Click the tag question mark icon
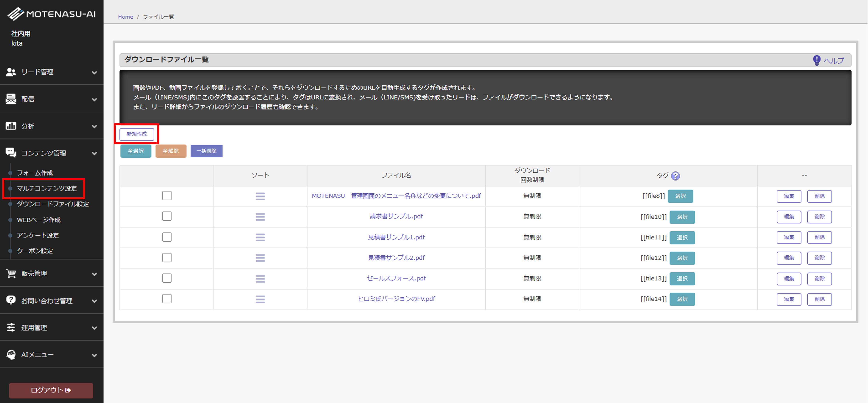This screenshot has width=868, height=403. tap(675, 176)
